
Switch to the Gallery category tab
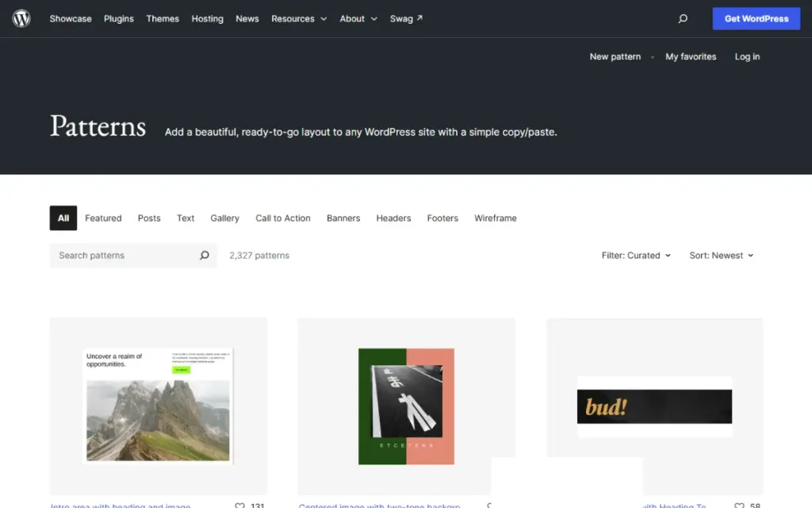coord(224,217)
